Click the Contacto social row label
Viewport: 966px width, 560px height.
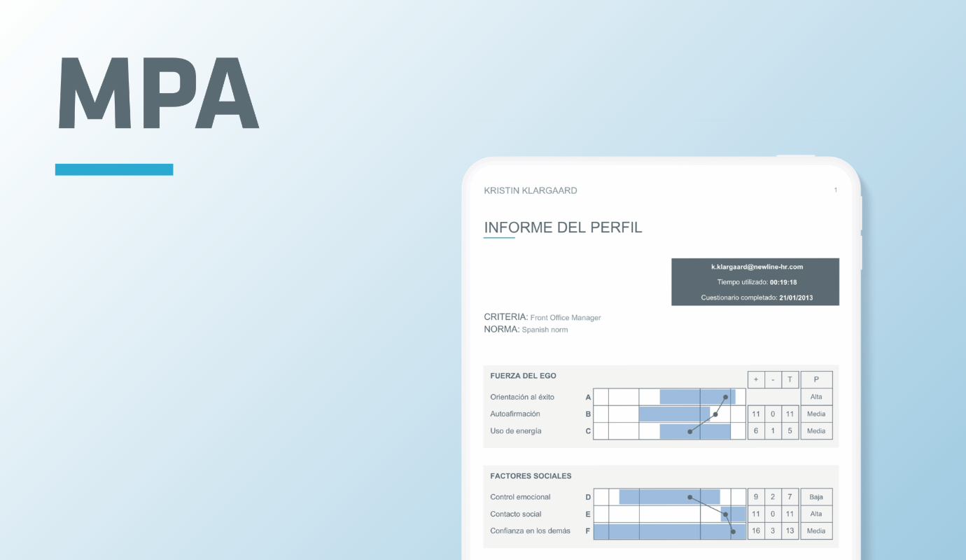tap(516, 514)
